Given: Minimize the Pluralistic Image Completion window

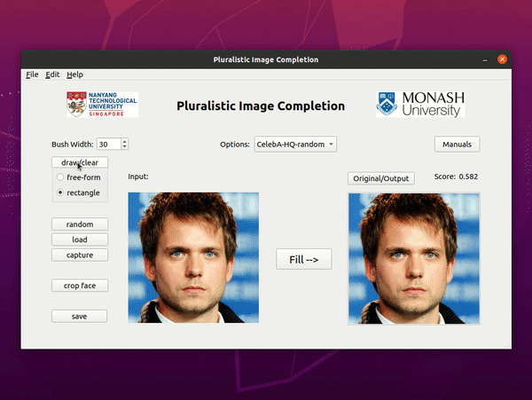Looking at the screenshot, I should [x=485, y=59].
